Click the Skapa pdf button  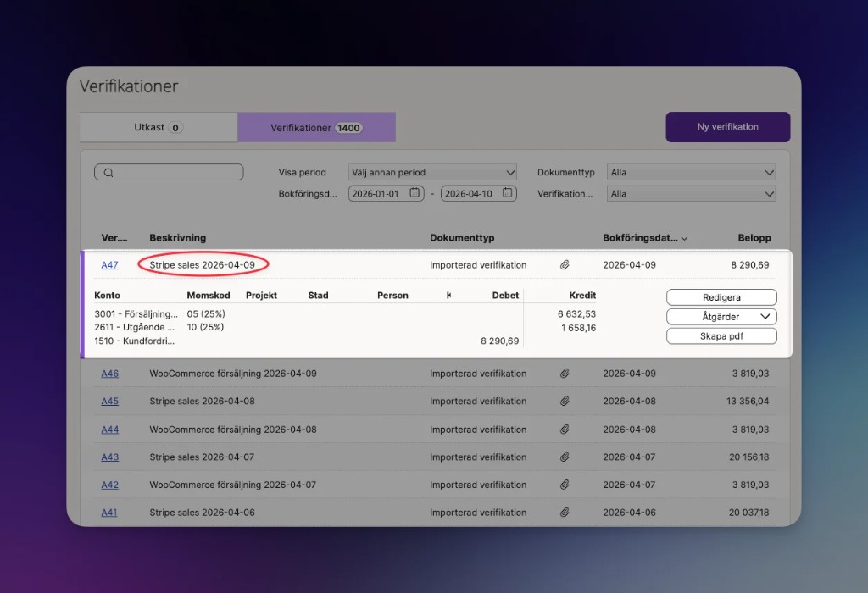pos(721,336)
